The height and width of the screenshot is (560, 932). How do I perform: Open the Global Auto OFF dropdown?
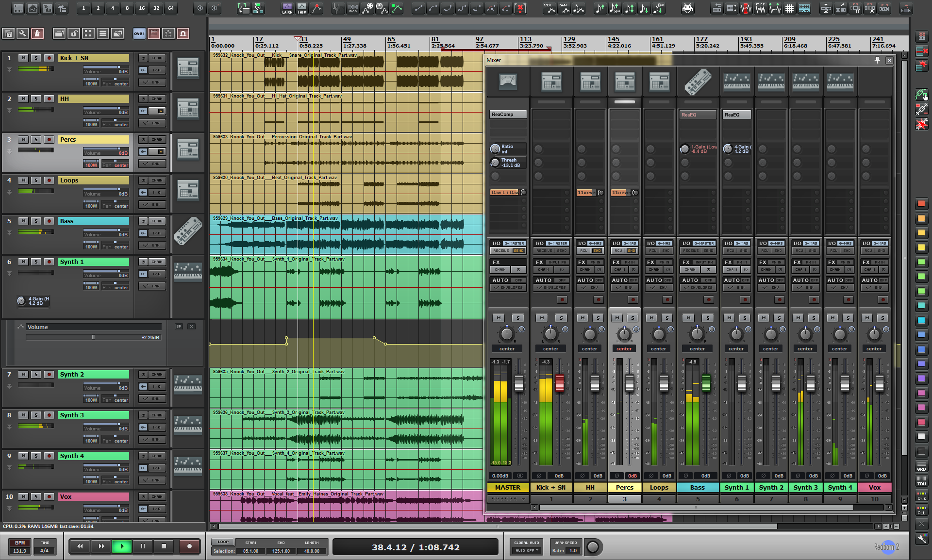tap(527, 550)
